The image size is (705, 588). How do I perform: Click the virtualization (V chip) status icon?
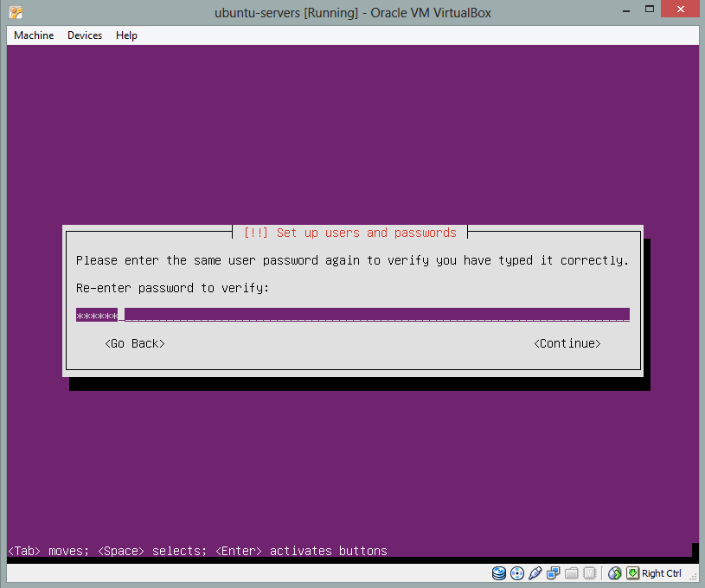(589, 573)
